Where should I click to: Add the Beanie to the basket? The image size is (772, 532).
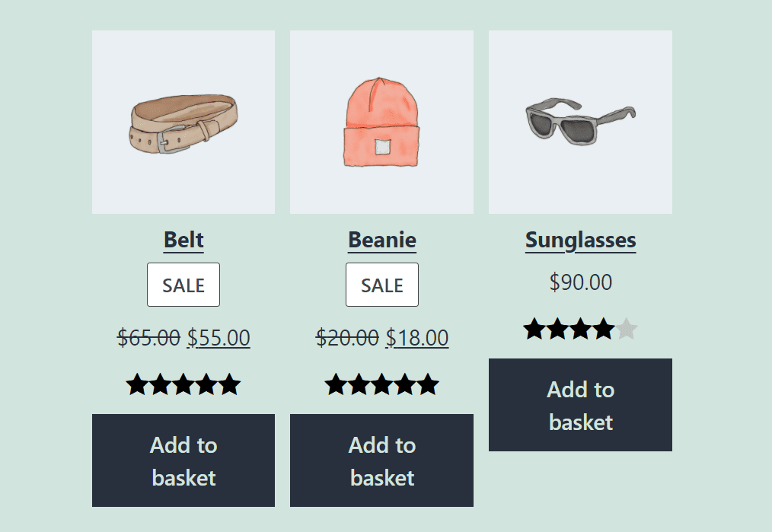coord(381,460)
